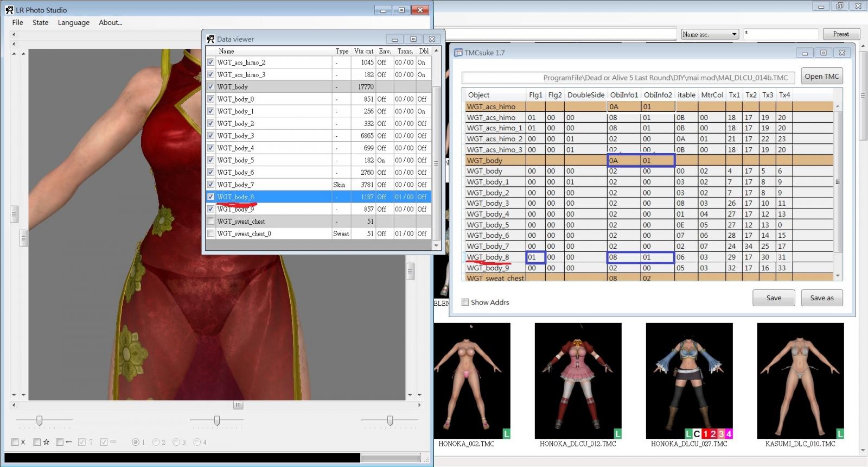Toggle the left-arrow checkbox option
868x467 pixels.
click(x=60, y=442)
